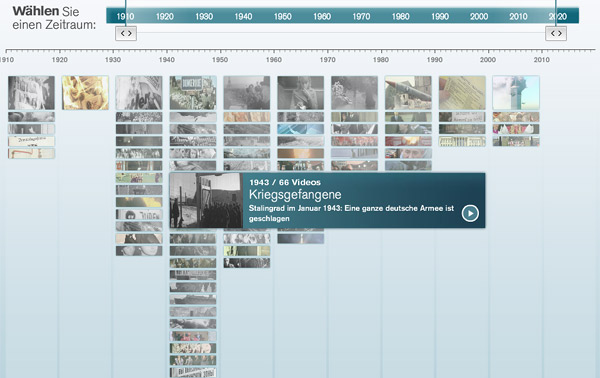Select 1940 on the top decade bar
This screenshot has width=600, height=378.
coord(243,16)
